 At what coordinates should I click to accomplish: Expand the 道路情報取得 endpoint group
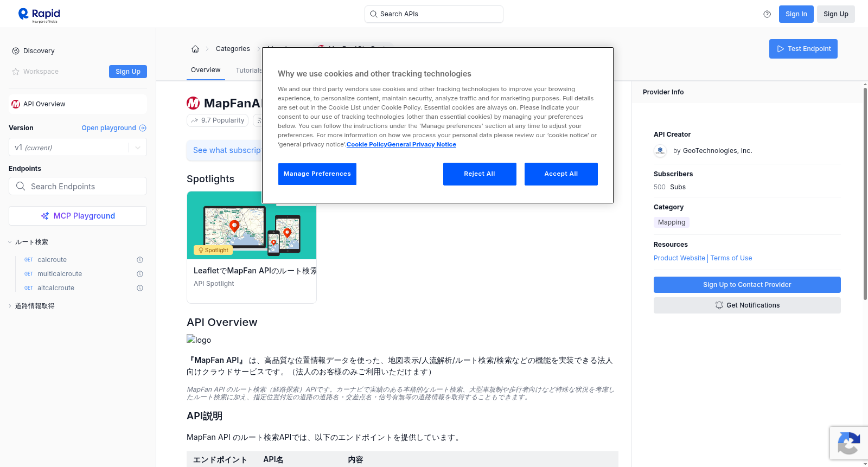click(x=34, y=306)
